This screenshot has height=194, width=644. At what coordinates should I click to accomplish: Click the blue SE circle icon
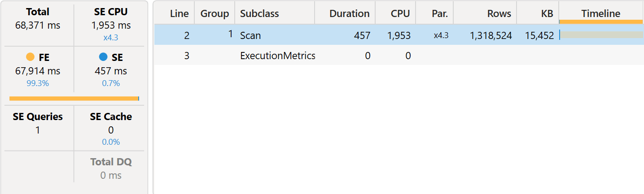coord(103,57)
